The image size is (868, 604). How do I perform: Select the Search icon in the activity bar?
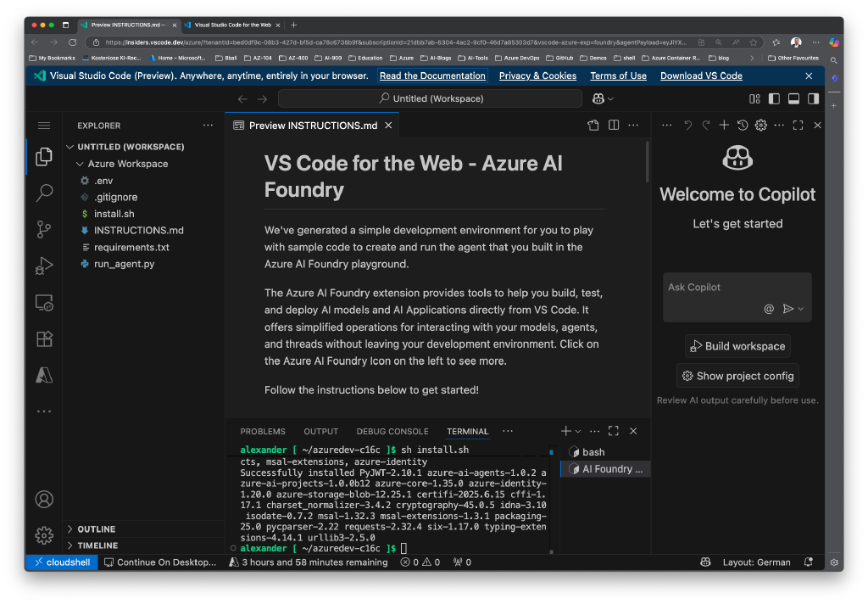44,193
